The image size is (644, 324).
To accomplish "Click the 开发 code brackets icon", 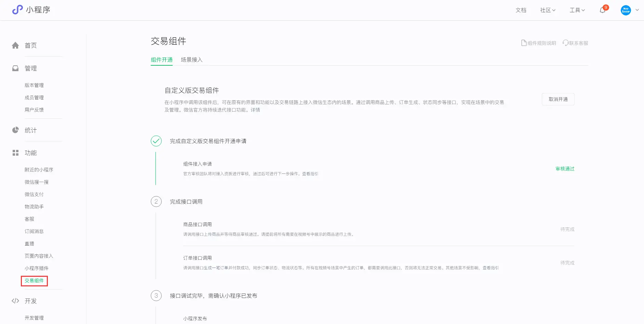I will pos(15,301).
